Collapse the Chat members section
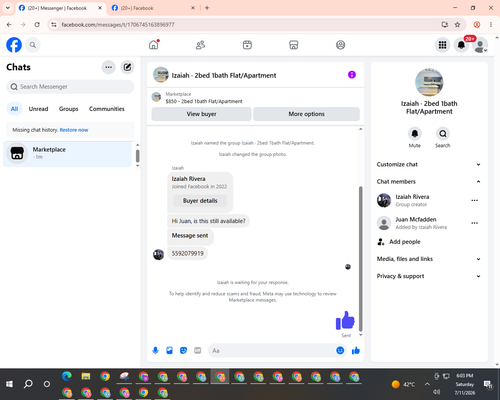This screenshot has width=500, height=400. click(x=429, y=182)
